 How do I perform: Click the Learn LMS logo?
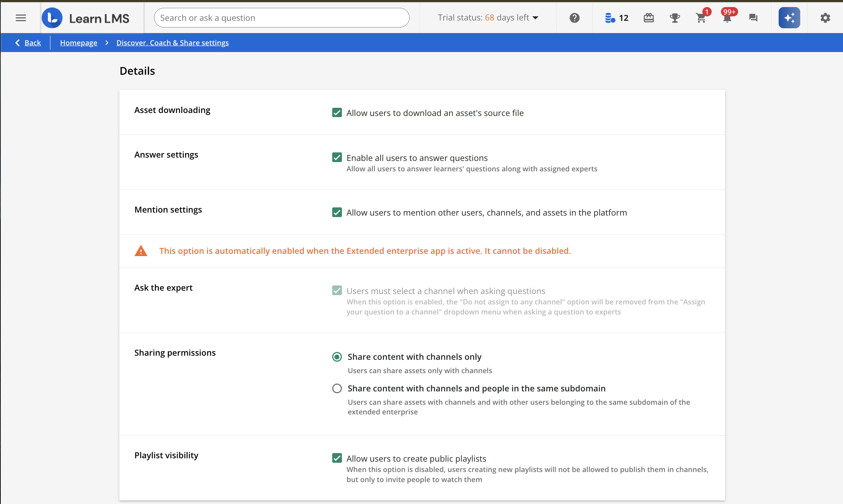tap(86, 18)
